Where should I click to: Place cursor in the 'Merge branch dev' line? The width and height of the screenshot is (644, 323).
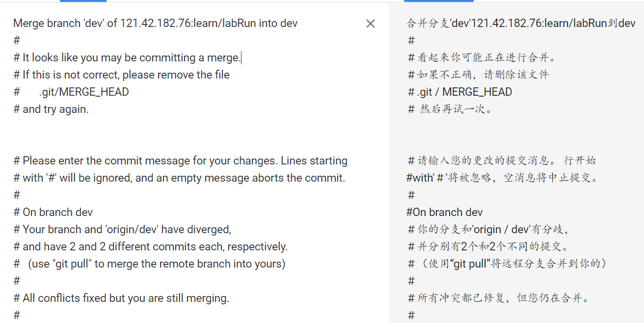click(x=155, y=23)
